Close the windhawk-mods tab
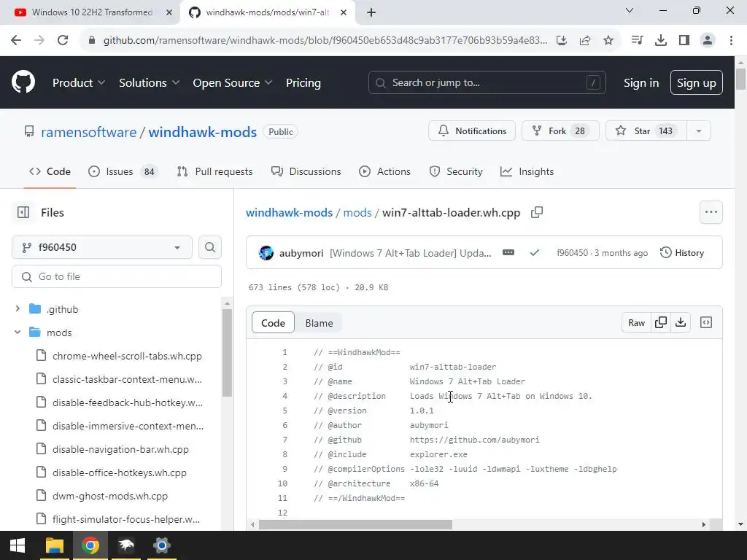Screen dimensions: 747x560 pos(344,13)
